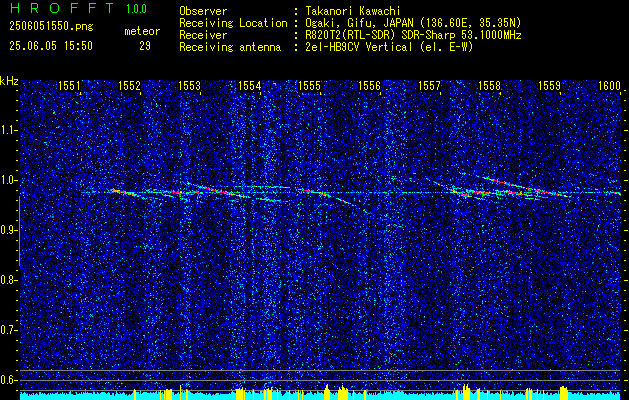Viewport: 629px width, 400px height.
Task: Click the 1552 time marker
Action: 129,85
